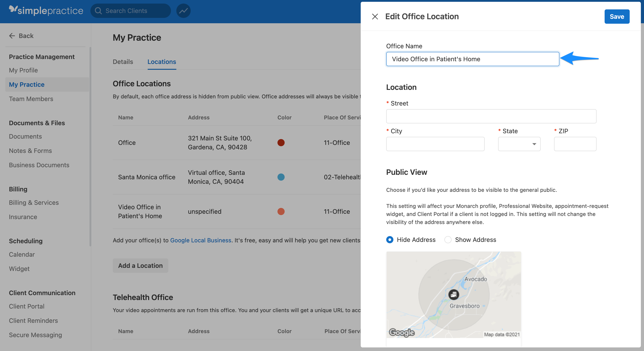Open Team Members in the sidebar
The image size is (644, 351).
pos(31,99)
